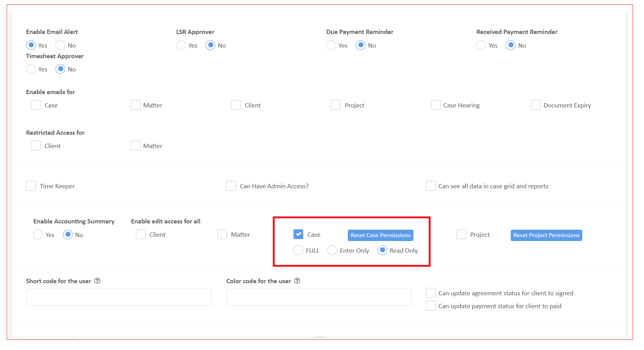This screenshot has width=644, height=350.
Task: Click Reset Project Permissions button
Action: coord(546,235)
